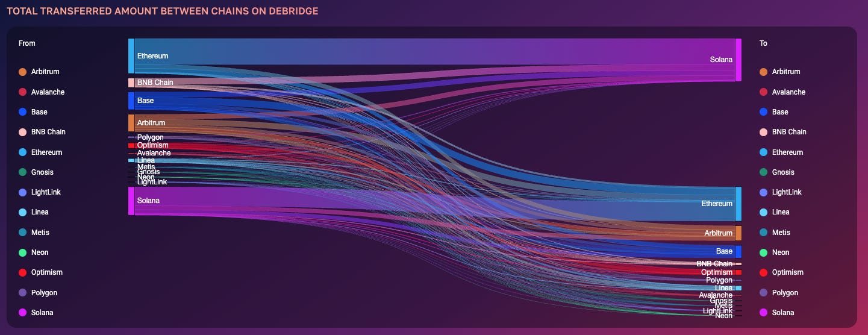
Task: Select the Base source node in chart
Action: tap(131, 101)
